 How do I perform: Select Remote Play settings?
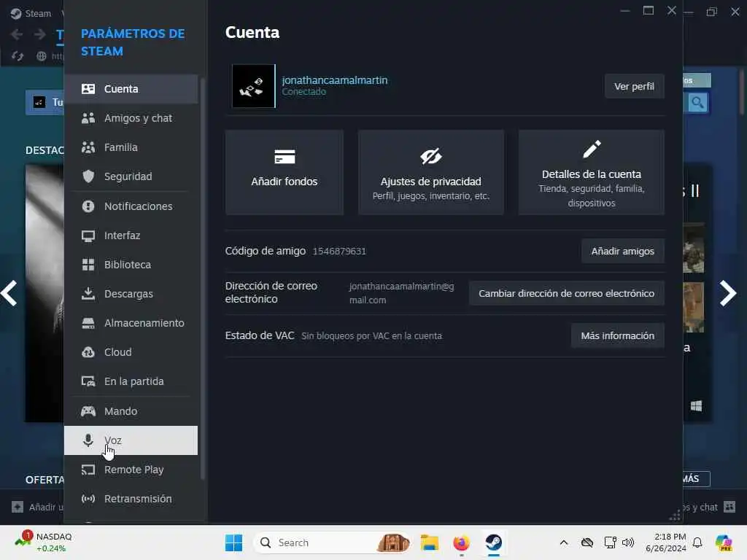pyautogui.click(x=131, y=470)
